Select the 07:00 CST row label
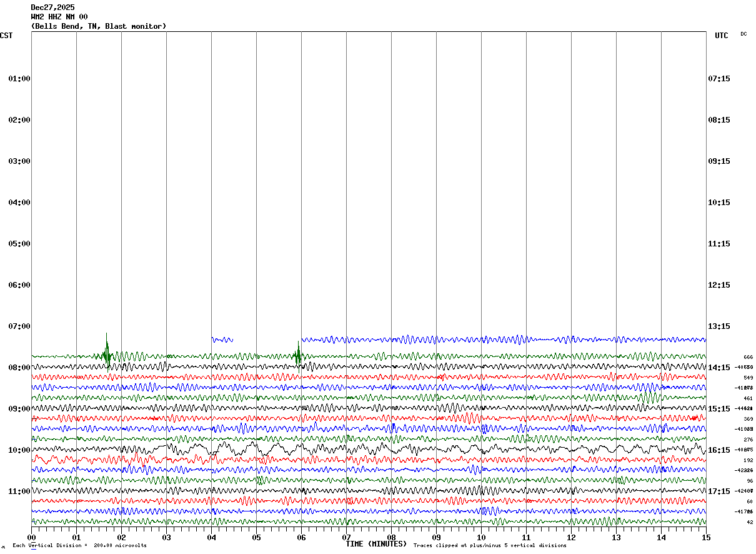 point(19,326)
